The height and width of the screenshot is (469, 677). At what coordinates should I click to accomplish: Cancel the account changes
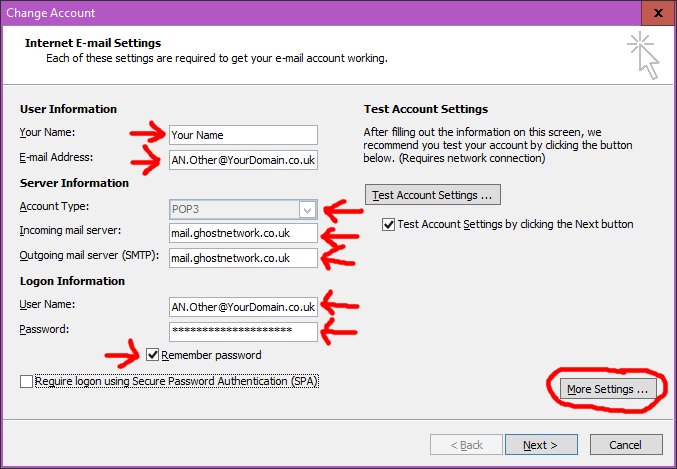coord(626,445)
